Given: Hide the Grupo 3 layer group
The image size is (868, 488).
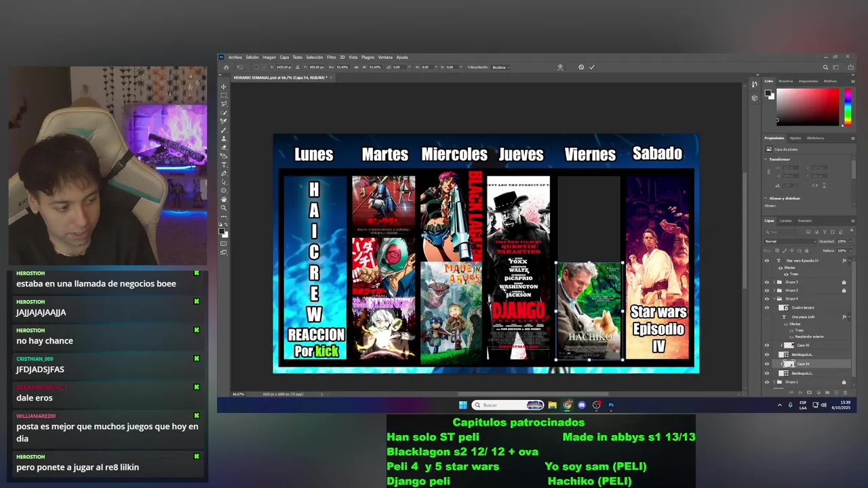Looking at the screenshot, I should click(767, 282).
